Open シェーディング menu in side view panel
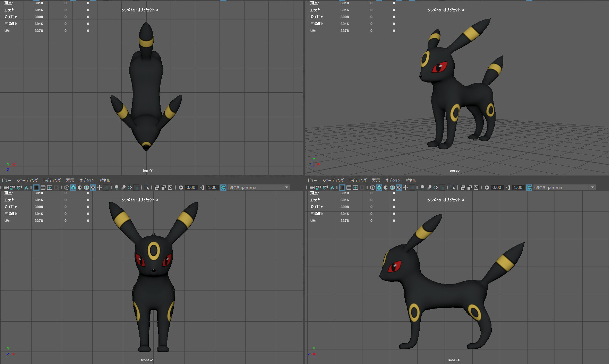This screenshot has height=364, width=609. [333, 181]
